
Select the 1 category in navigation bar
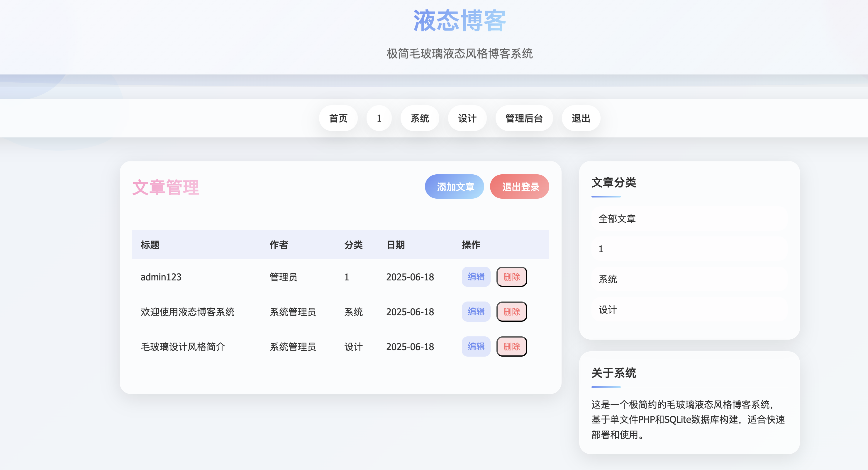point(379,118)
